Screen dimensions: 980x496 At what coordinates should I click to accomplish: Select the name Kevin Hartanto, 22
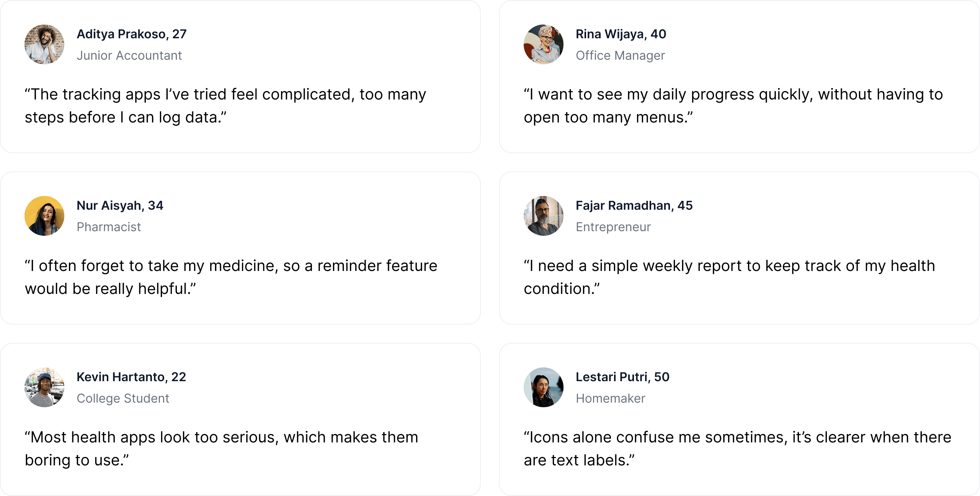[131, 377]
